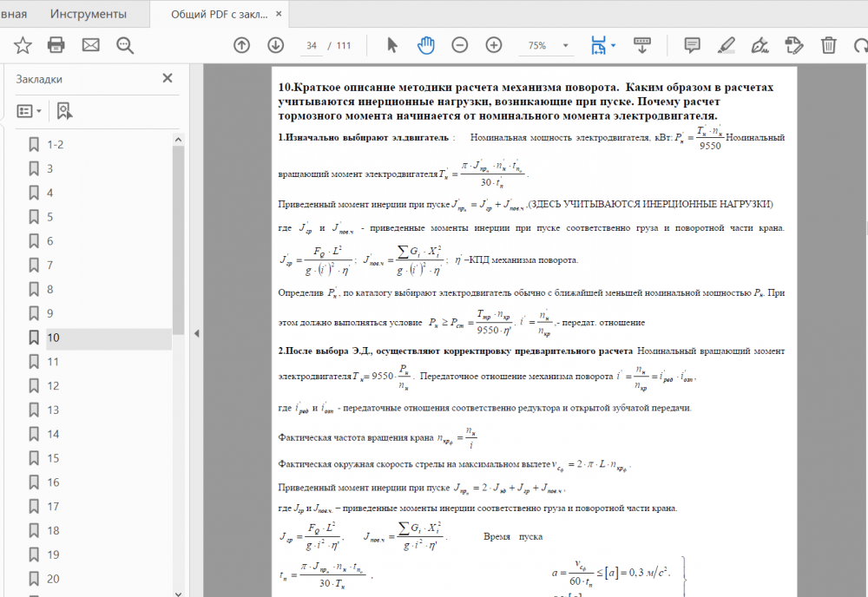Go to previous page arrow
Image resolution: width=868 pixels, height=597 pixels.
point(241,45)
